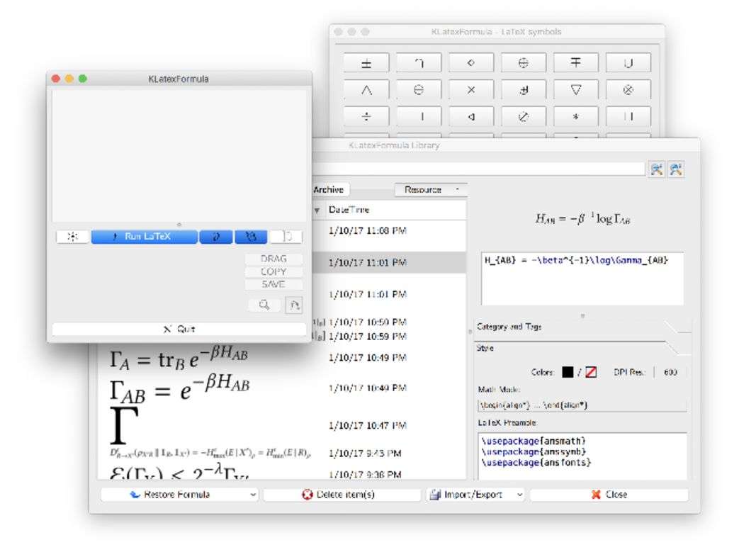The width and height of the screenshot is (756, 557).
Task: Select the Γ_AB = e^-βH_AB formula thumbnail
Action: point(179,388)
